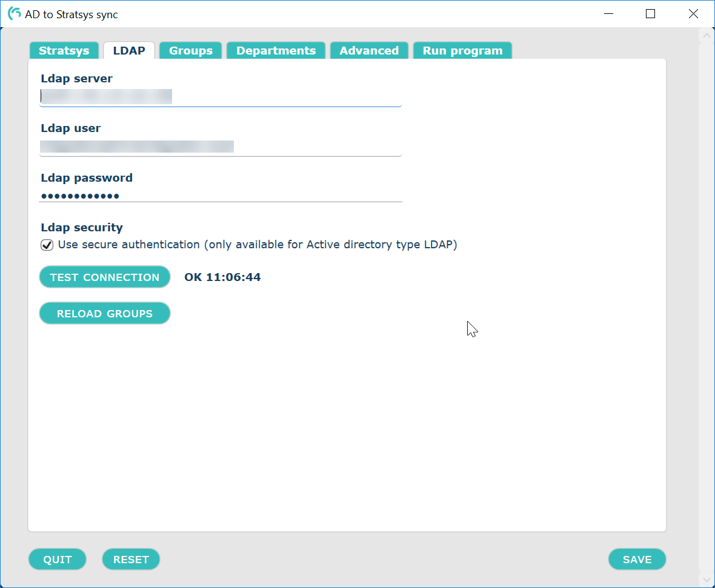Click the Ldap user input field
Viewport: 715px width, 588px height.
[221, 147]
